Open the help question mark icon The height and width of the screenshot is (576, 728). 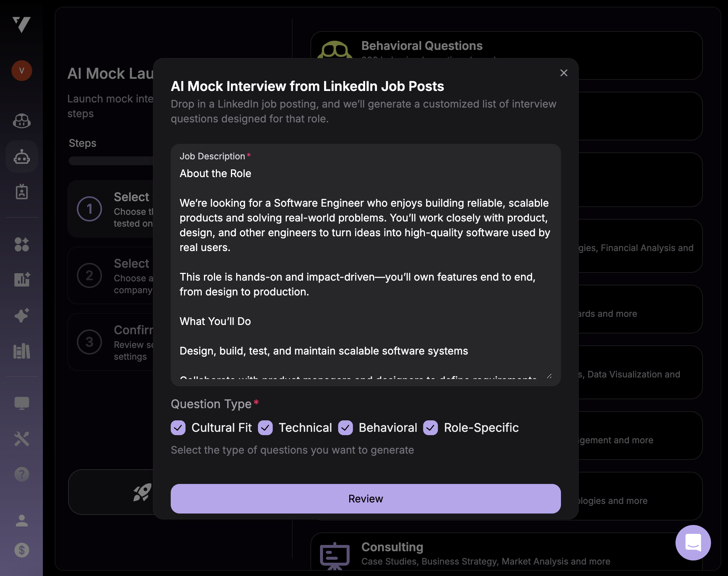click(22, 474)
